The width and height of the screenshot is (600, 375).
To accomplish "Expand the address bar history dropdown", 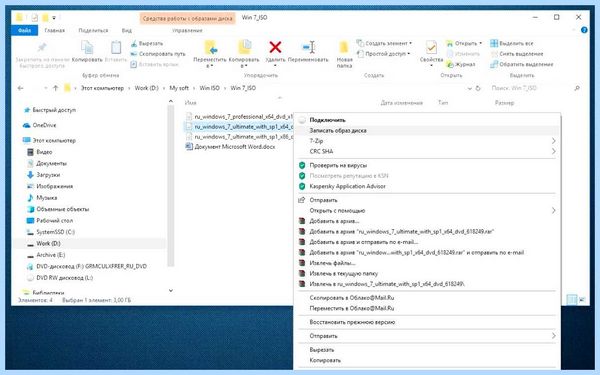I will (470, 88).
